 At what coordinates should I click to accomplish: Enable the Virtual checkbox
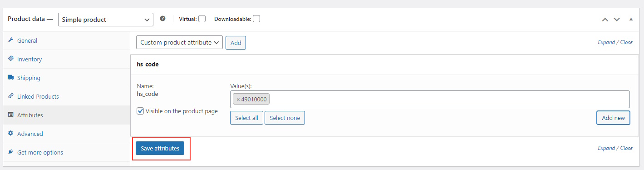pyautogui.click(x=202, y=19)
